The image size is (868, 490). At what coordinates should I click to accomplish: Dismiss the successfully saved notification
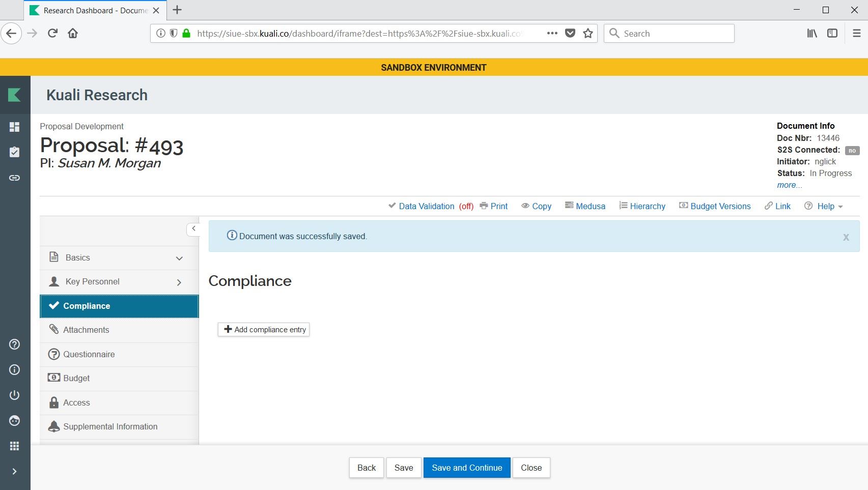[x=846, y=237]
